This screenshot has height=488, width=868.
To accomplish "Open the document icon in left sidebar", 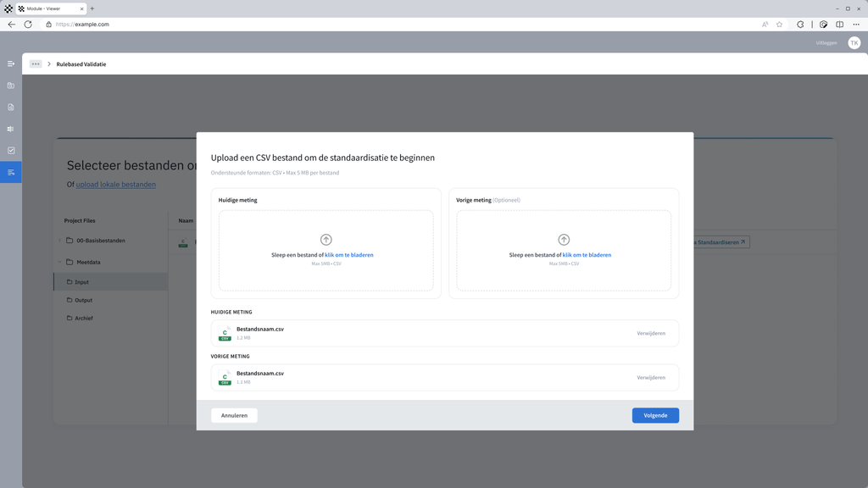I will (x=10, y=108).
